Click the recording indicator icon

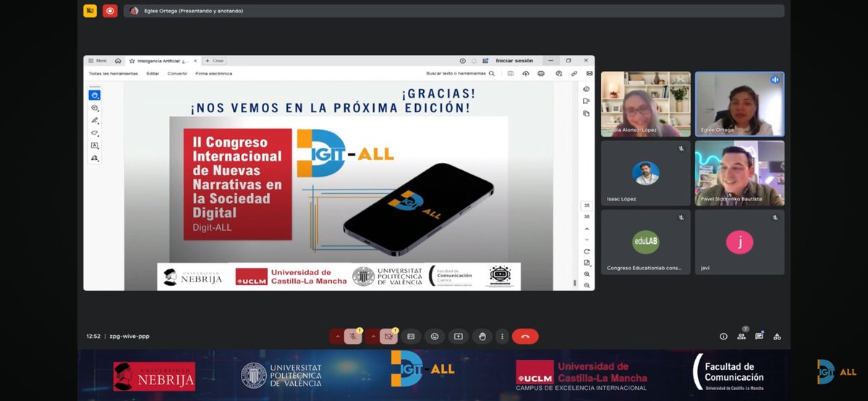pos(110,11)
